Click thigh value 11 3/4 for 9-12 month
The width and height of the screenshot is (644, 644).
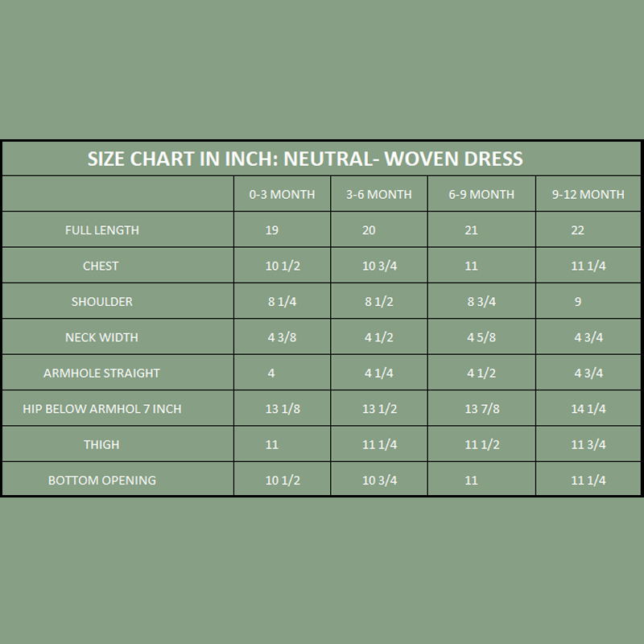coord(588,444)
